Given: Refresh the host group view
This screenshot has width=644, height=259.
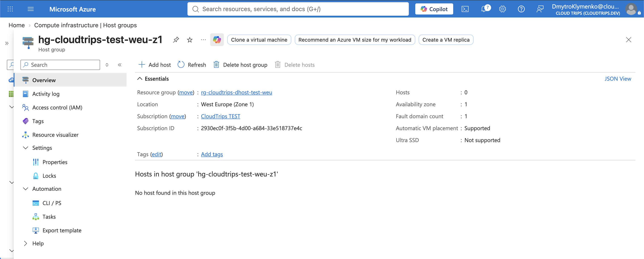Looking at the screenshot, I should tap(192, 65).
